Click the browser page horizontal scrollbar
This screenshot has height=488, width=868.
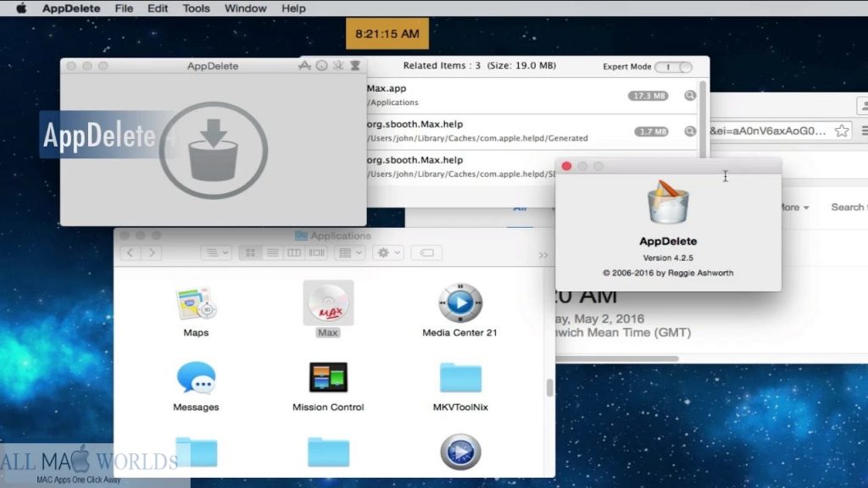617,358
